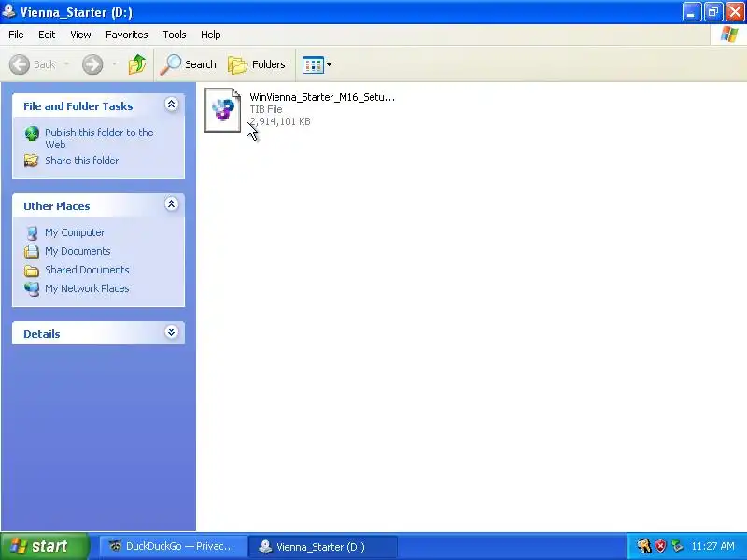Open the Tools menu
The height and width of the screenshot is (560, 747).
[175, 35]
